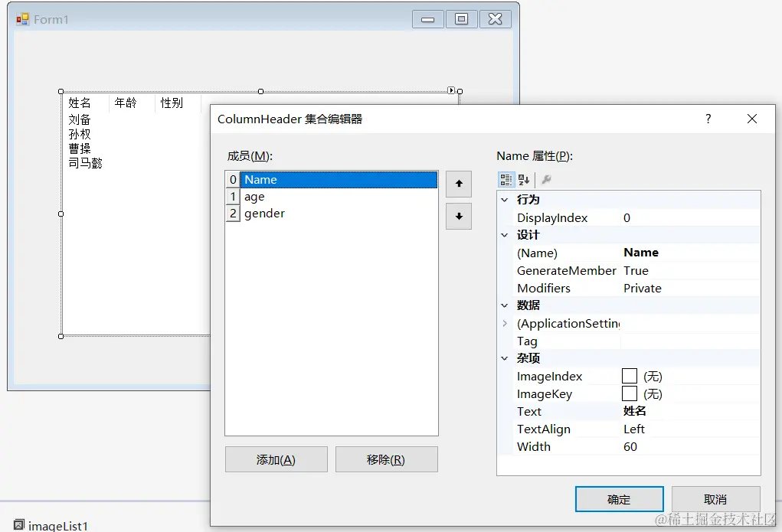Screen dimensions: 782x532
Task: Click the GenerateMember value True
Action: pyautogui.click(x=690, y=271)
